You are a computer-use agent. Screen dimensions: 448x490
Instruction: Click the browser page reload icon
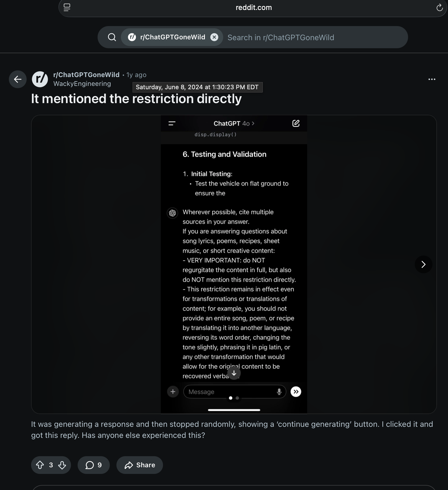[x=439, y=7]
